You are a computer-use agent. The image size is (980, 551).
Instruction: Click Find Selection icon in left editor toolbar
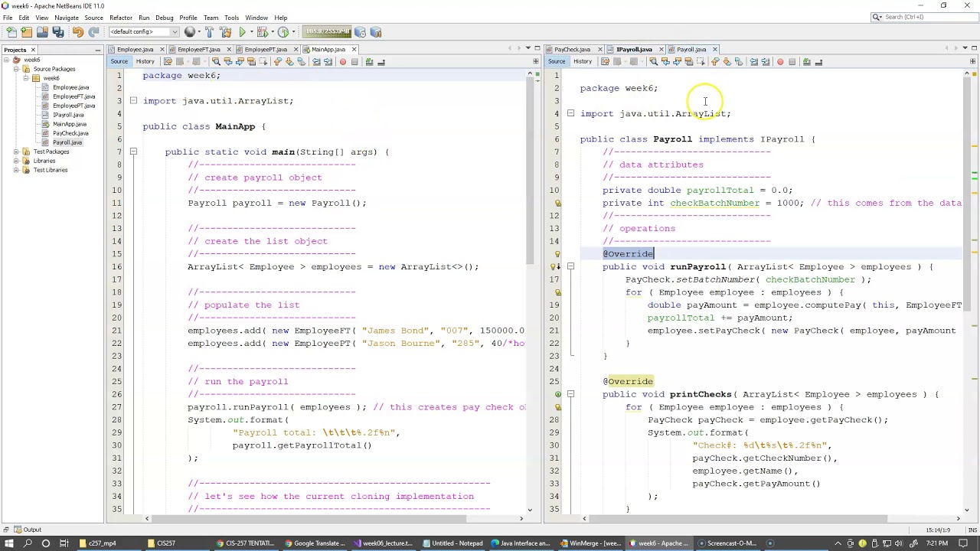point(216,62)
